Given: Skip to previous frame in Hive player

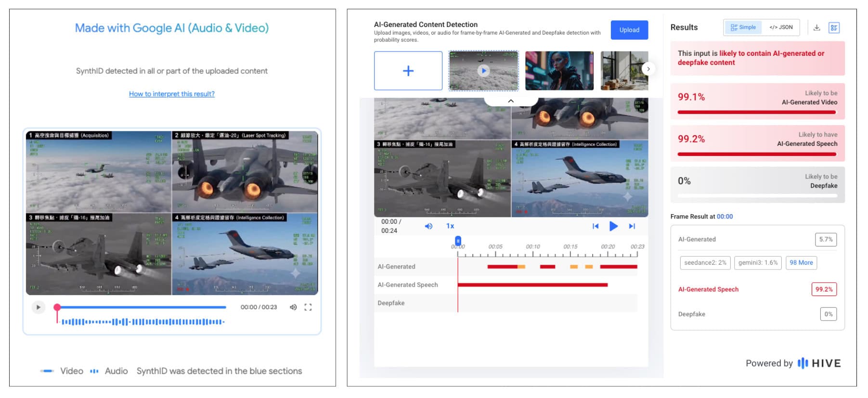Looking at the screenshot, I should (x=596, y=226).
